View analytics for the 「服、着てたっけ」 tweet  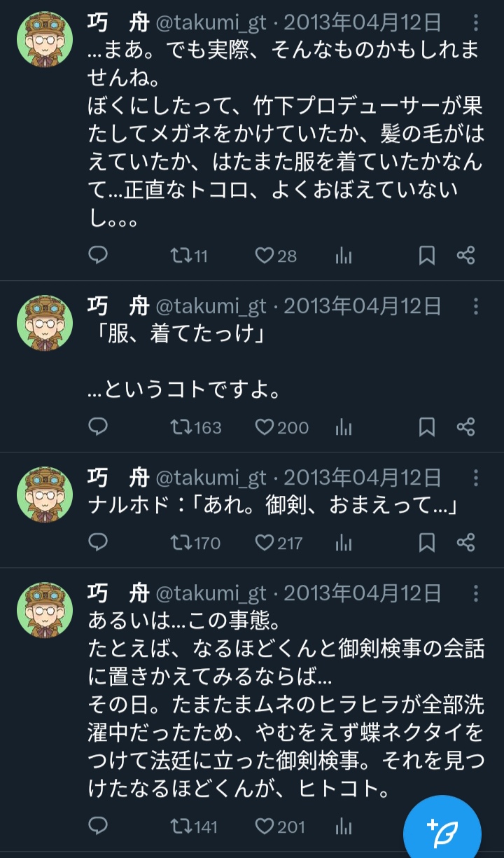343,427
